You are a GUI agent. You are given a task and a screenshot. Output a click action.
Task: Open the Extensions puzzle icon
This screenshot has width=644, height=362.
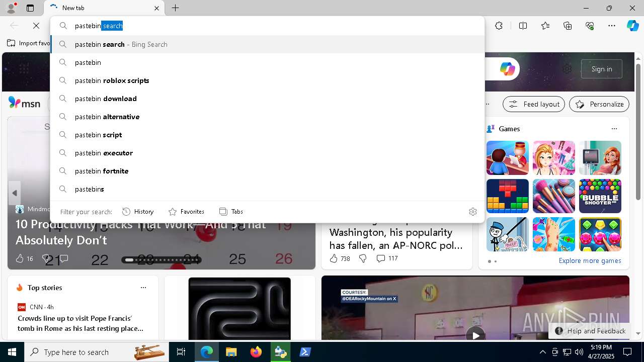pyautogui.click(x=499, y=26)
